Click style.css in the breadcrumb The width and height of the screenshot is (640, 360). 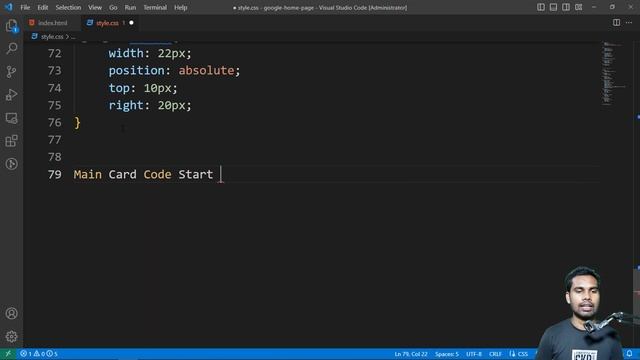[52, 37]
